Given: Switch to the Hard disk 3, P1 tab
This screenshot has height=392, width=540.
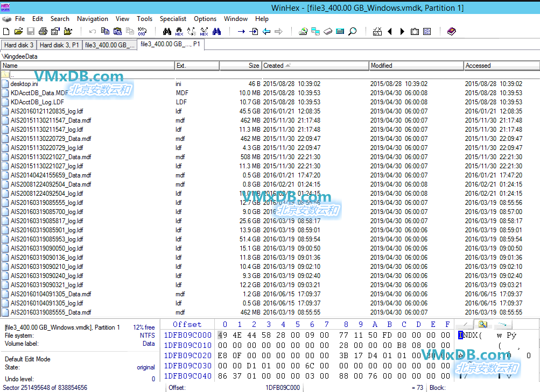Looking at the screenshot, I should 59,45.
